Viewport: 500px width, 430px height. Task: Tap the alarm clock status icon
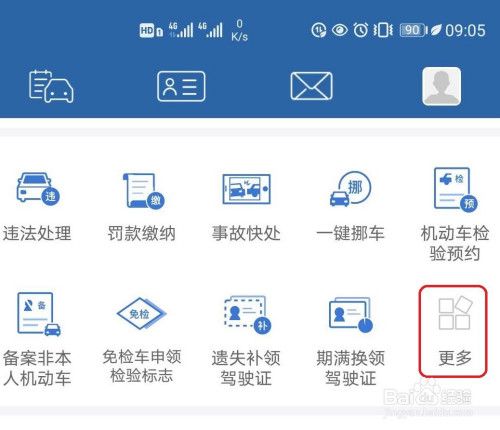coord(360,30)
